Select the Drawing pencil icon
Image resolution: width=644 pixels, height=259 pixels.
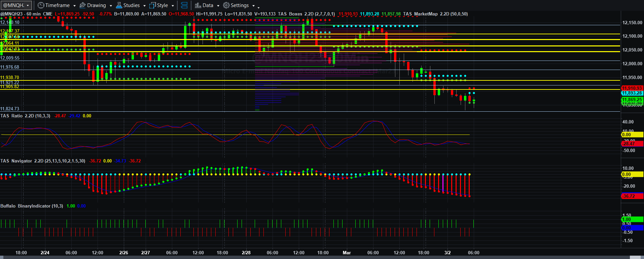tap(83, 5)
